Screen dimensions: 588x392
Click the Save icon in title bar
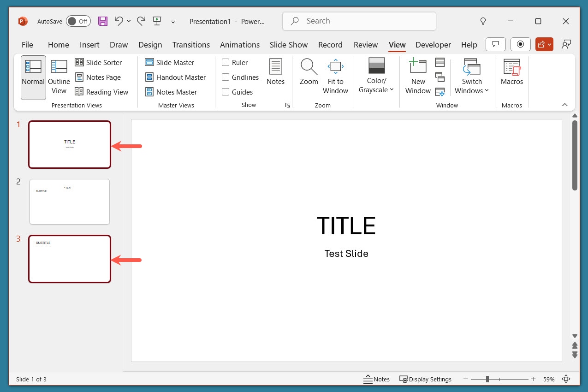click(103, 21)
